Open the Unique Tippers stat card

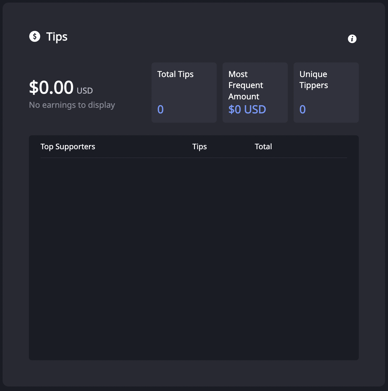326,93
